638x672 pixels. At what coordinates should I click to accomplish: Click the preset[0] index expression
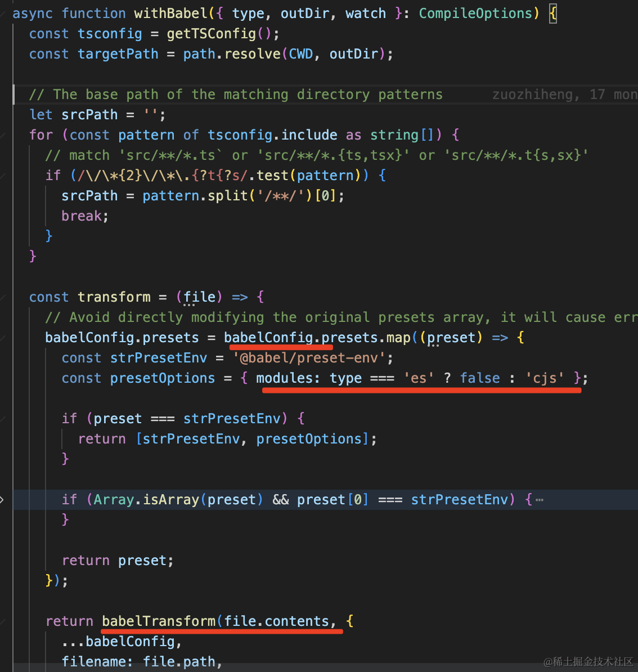click(x=333, y=500)
